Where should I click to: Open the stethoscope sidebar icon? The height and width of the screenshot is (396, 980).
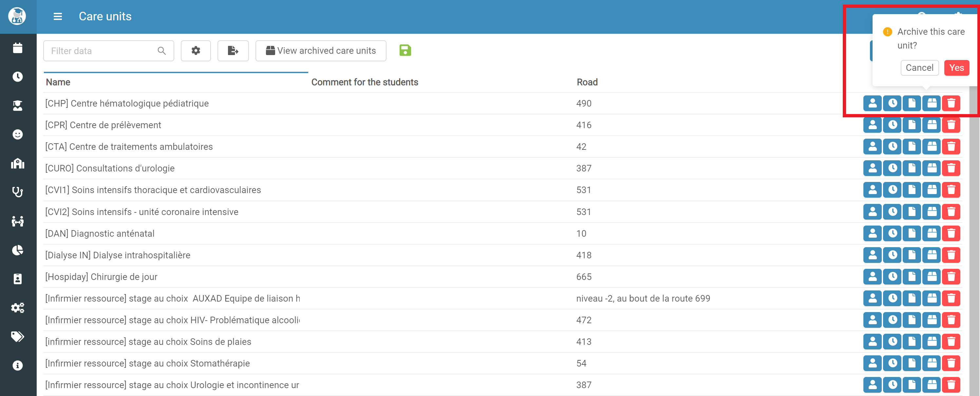coord(17,192)
